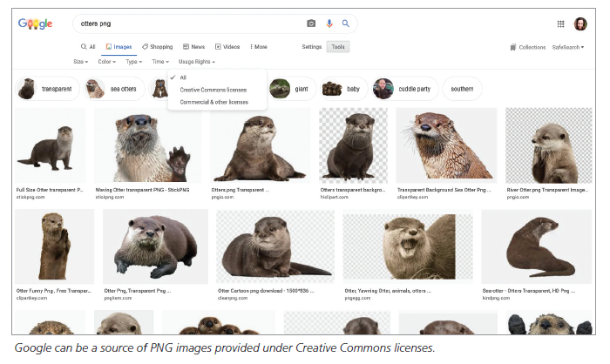
Task: Click the microphone voice search icon
Action: click(329, 24)
